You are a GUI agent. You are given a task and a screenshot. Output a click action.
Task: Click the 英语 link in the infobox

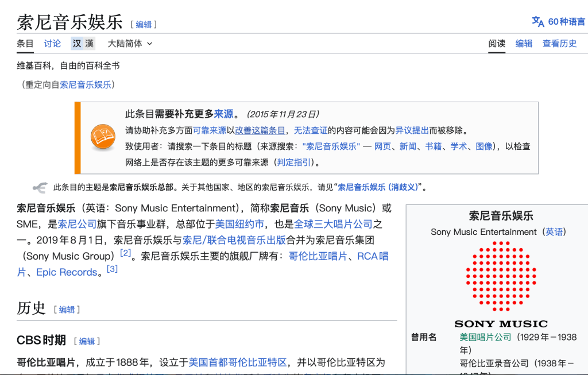[554, 232]
